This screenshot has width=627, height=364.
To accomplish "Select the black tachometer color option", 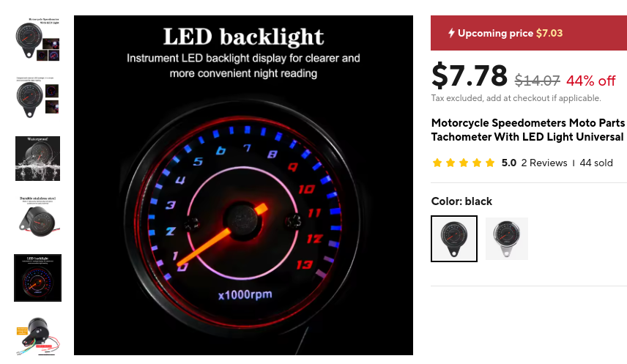I will [454, 239].
